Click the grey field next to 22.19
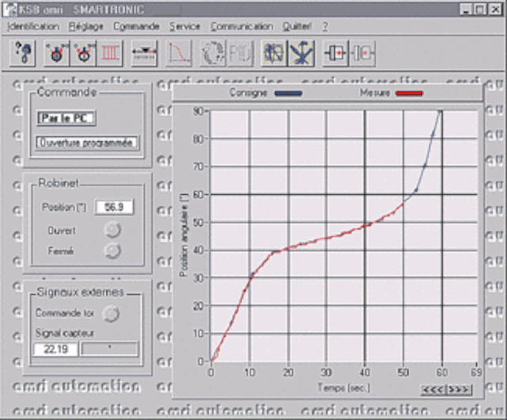 (x=109, y=349)
